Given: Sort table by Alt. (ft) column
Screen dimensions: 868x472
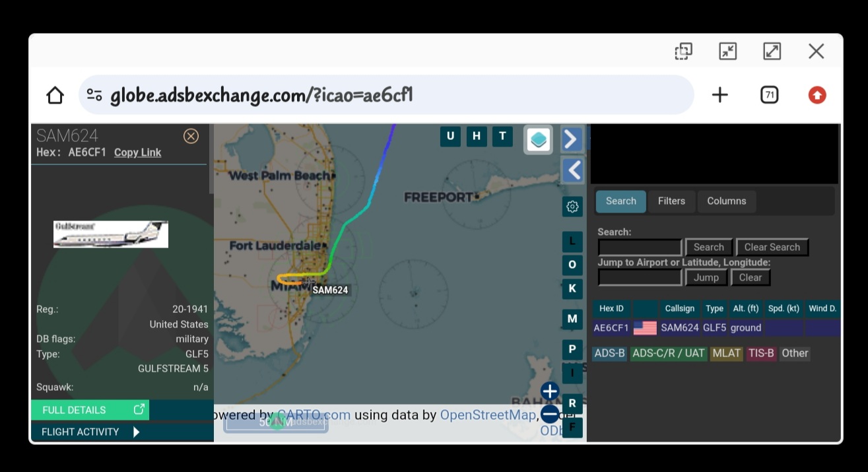Looking at the screenshot, I should pos(746,308).
